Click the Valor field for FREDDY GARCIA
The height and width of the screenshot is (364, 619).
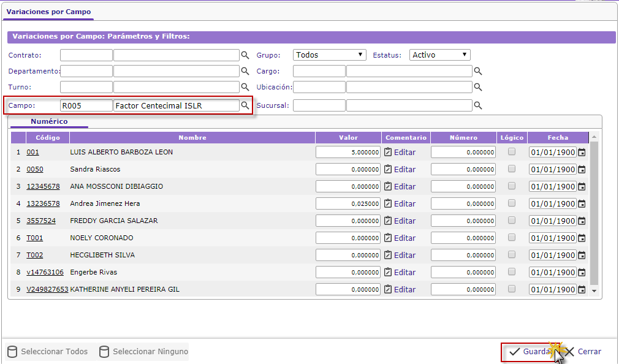click(x=347, y=221)
